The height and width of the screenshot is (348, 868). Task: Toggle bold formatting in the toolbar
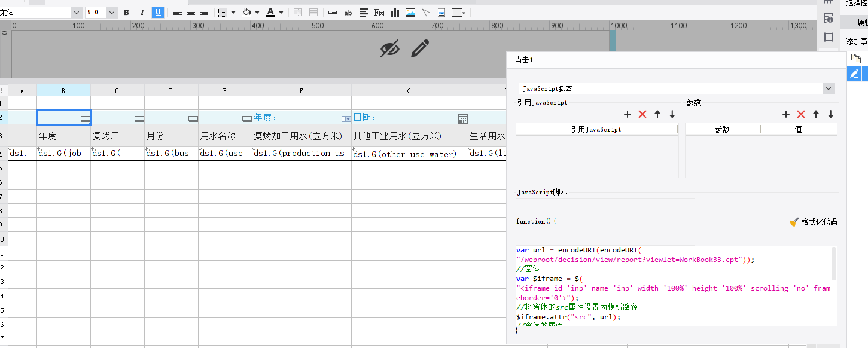coord(126,13)
